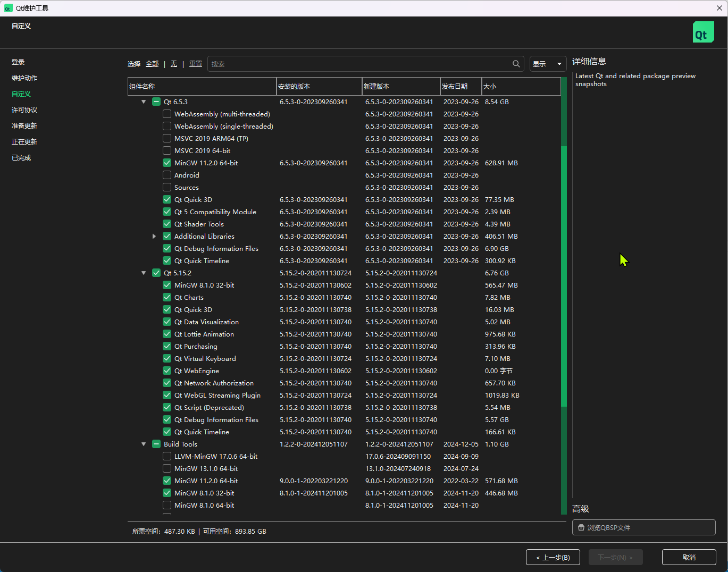This screenshot has width=728, height=572.
Task: Select Qt Script (Deprecated) row
Action: click(344, 407)
